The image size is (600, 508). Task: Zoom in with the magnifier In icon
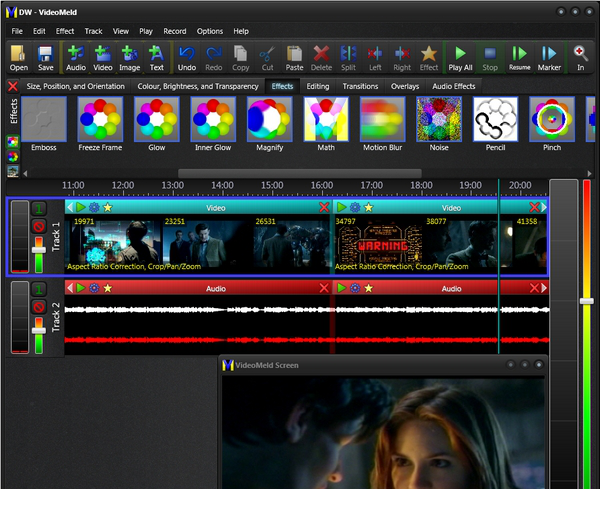click(x=580, y=58)
